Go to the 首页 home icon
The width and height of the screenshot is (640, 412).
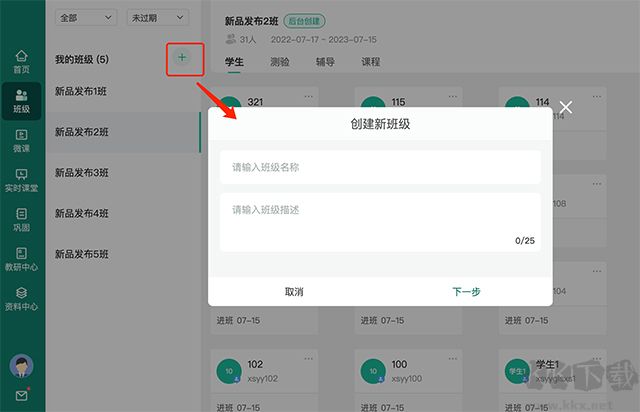point(21,61)
